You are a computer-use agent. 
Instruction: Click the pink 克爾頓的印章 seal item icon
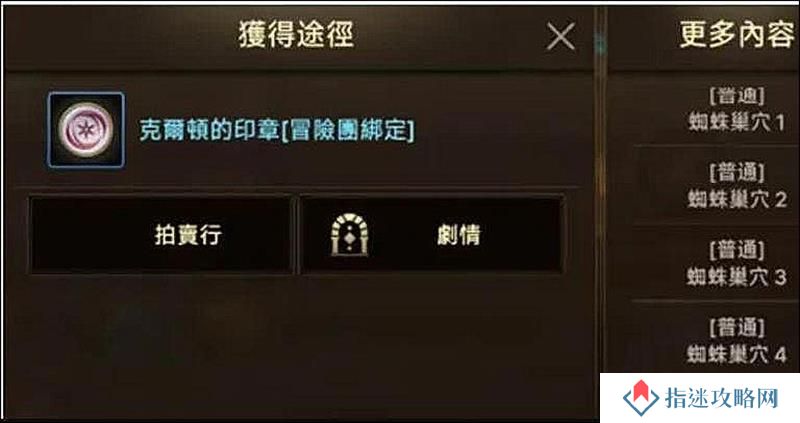click(86, 130)
